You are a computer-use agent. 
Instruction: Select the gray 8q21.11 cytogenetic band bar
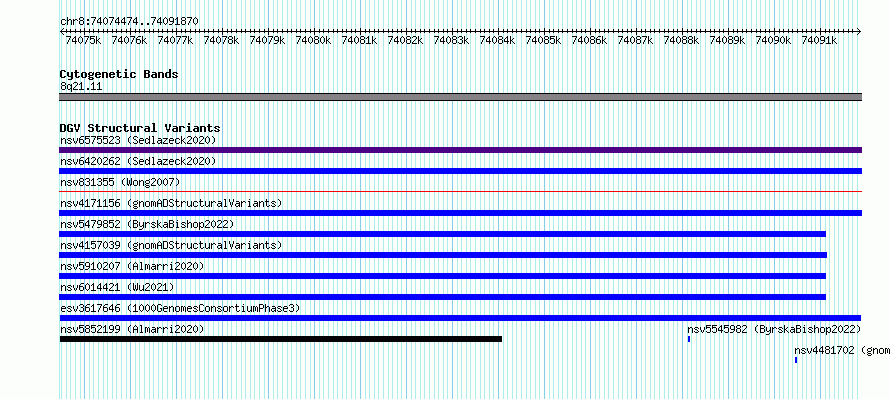tap(460, 97)
